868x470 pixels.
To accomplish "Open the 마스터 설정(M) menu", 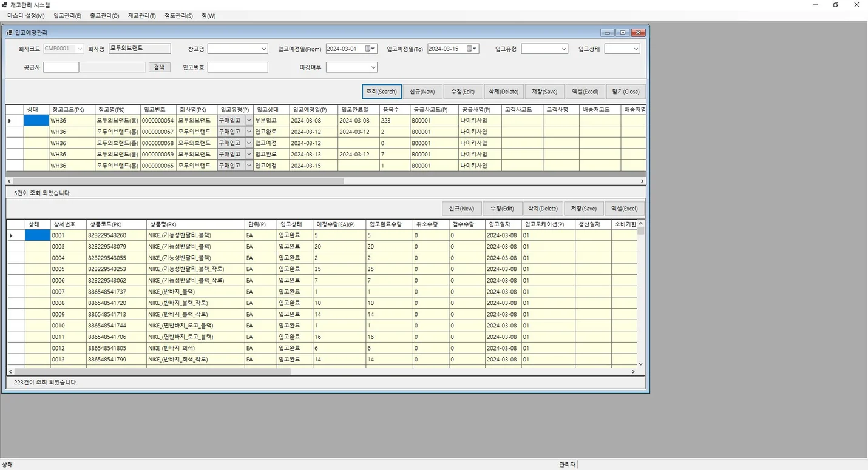I will (x=26, y=16).
